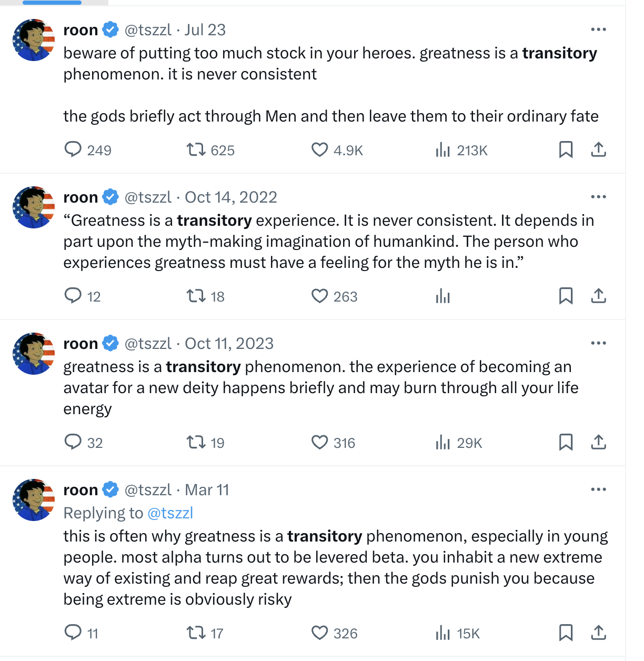Screen dimensions: 644x661
Task: Repost the Oct 14, 2022 myth-making tweet
Action: 196,296
